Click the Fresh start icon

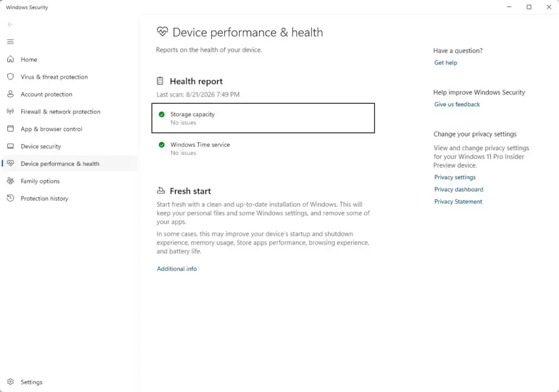[161, 191]
